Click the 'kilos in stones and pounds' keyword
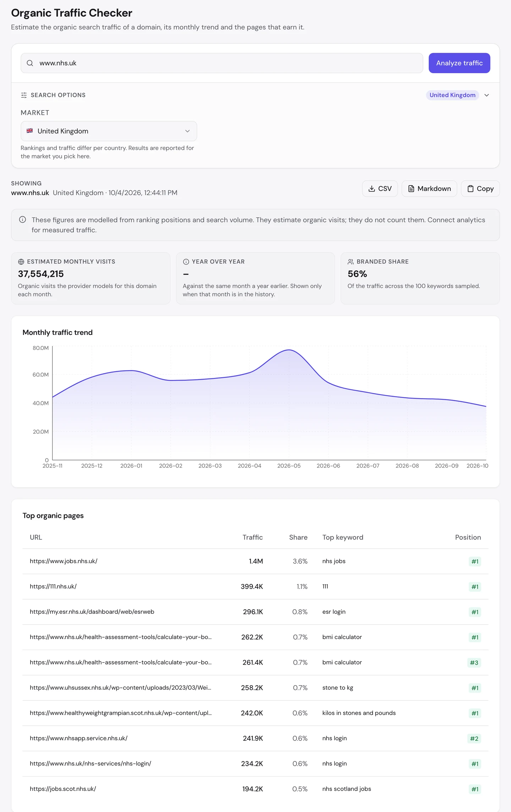 pos(359,713)
